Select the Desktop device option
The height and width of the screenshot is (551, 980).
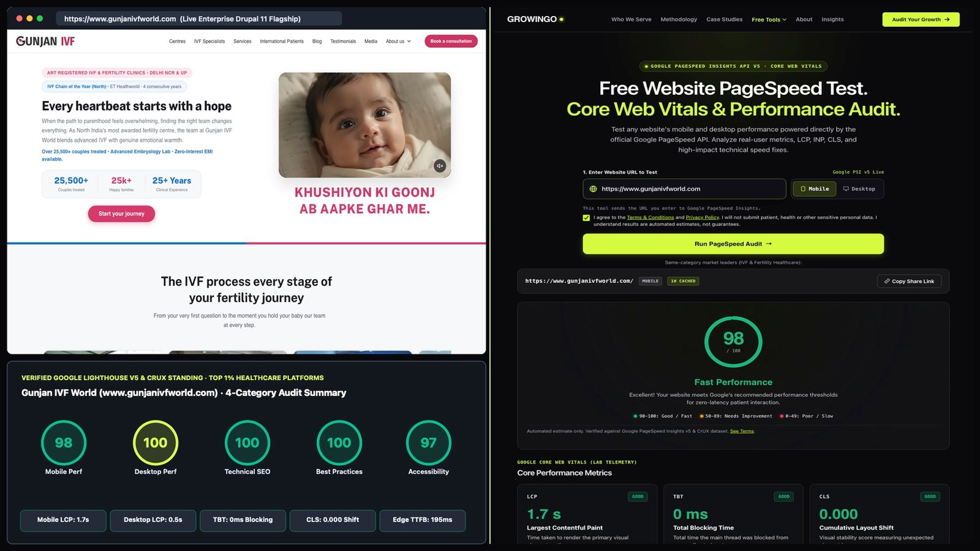pos(859,189)
